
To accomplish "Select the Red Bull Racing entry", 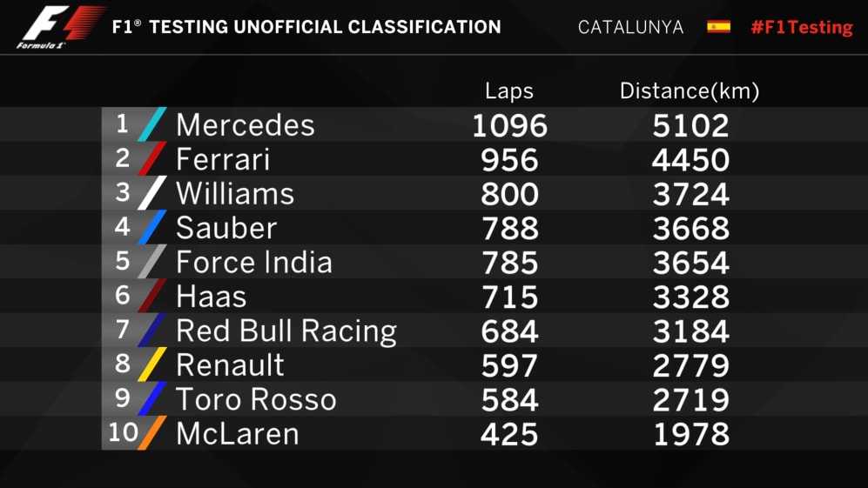I will 286,331.
